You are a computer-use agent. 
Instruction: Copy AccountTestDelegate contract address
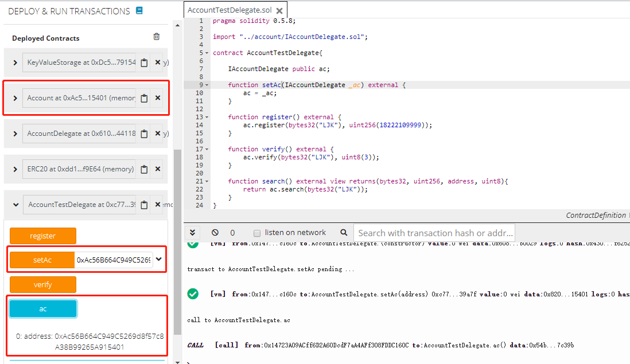144,205
